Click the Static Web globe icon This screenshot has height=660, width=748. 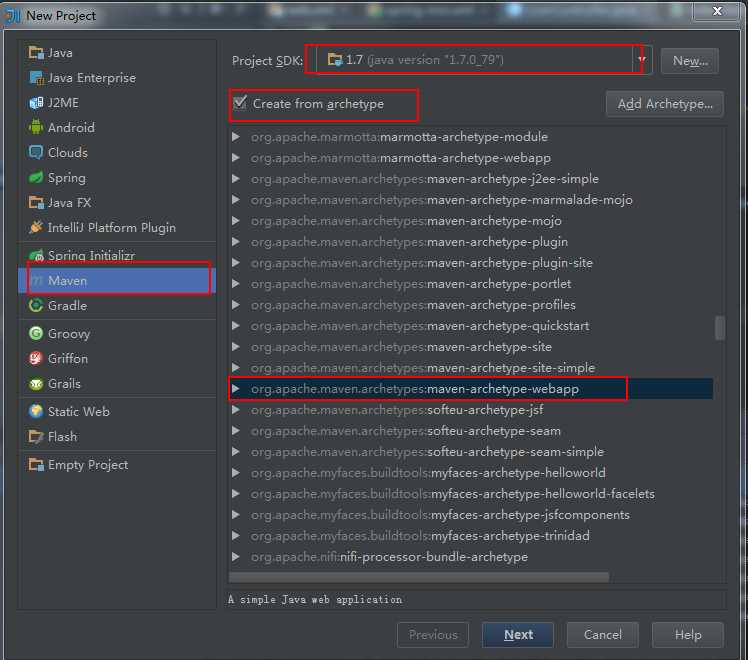pos(36,411)
